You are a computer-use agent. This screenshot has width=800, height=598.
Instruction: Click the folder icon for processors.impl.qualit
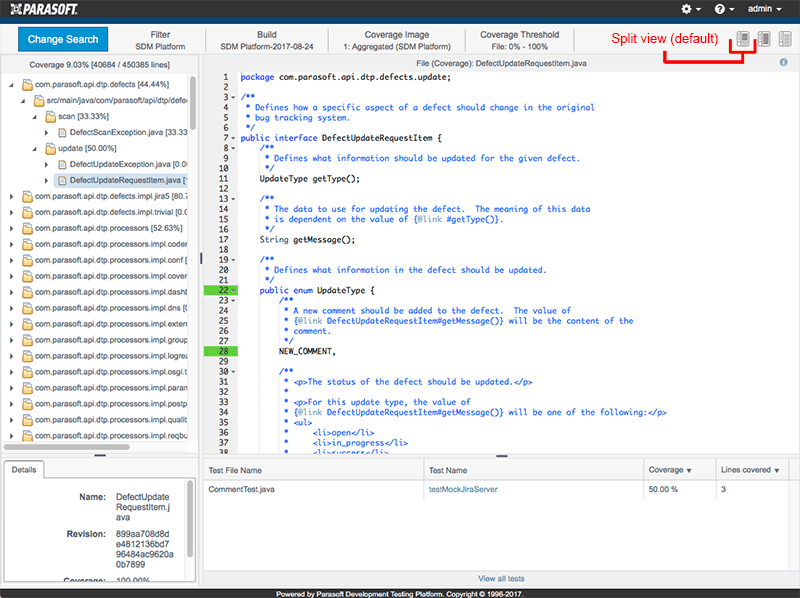(x=27, y=420)
